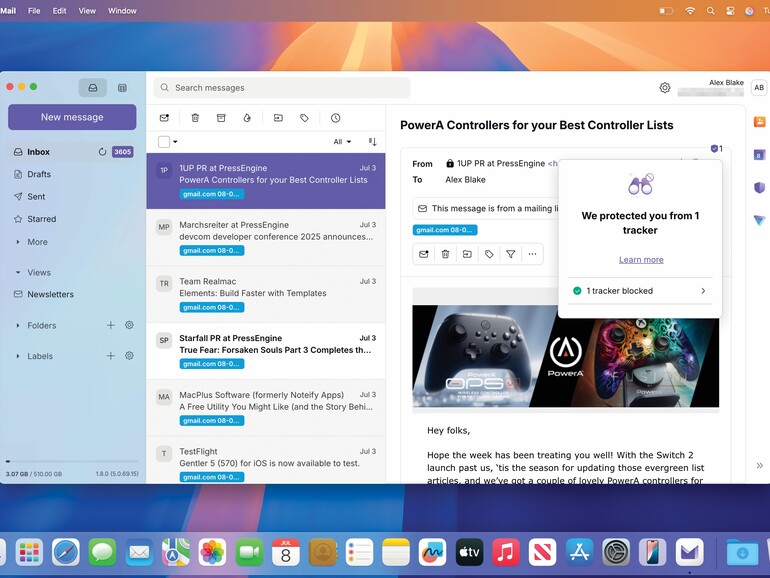The image size is (770, 578).
Task: Open Folders settings gear icon
Action: point(129,325)
